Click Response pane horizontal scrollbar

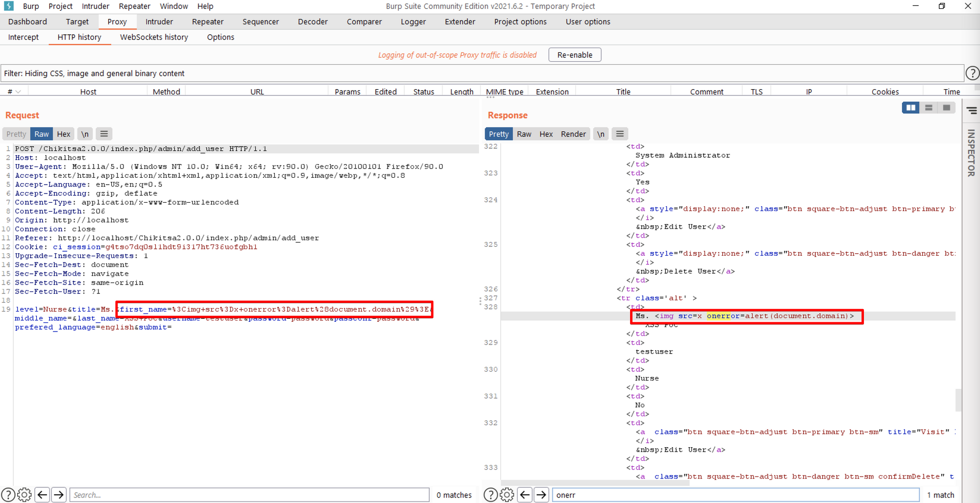[x=595, y=483]
